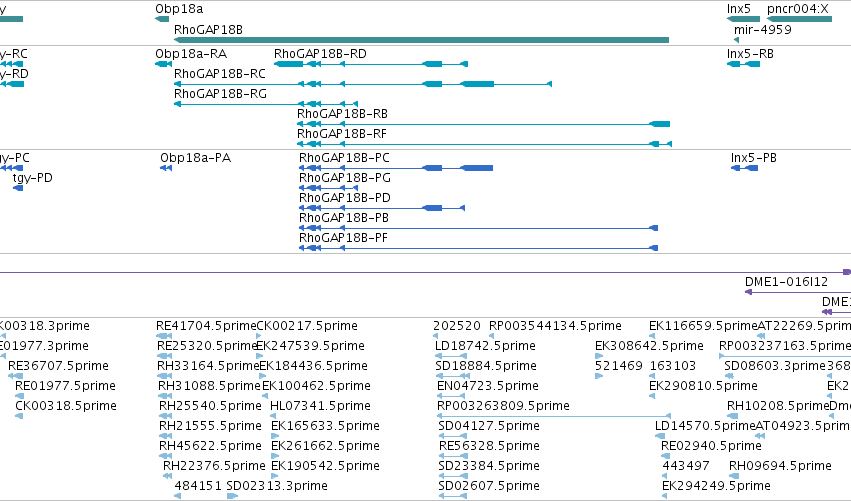The height and width of the screenshot is (501, 851).
Task: Click the RH09694.5prime EST label
Action: [x=780, y=466]
